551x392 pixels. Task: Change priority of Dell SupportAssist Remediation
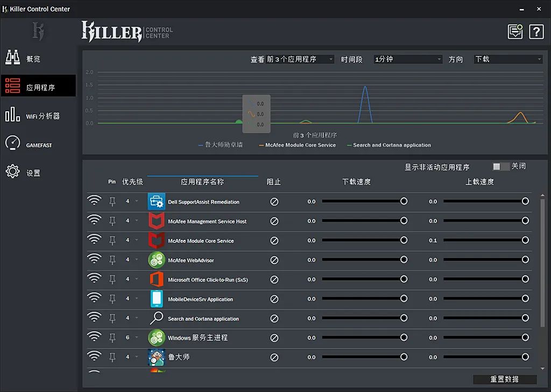(132, 201)
